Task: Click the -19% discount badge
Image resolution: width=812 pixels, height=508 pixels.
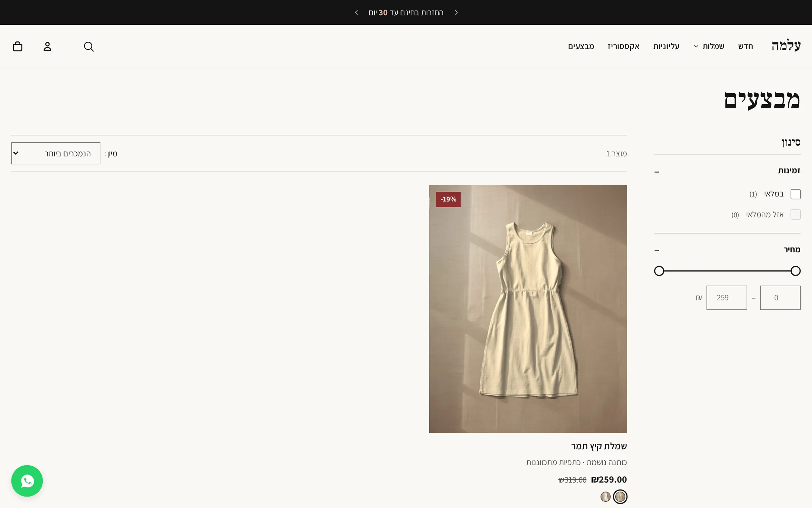Action: click(x=448, y=200)
